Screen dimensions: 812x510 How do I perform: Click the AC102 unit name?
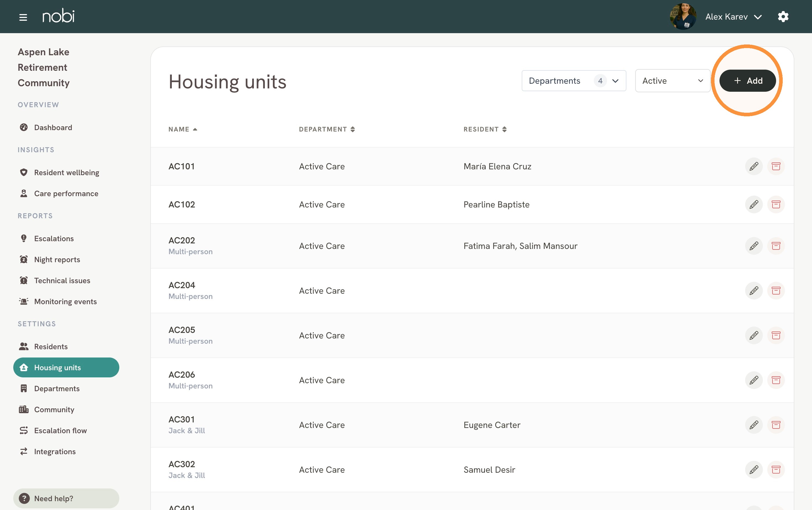pyautogui.click(x=182, y=204)
